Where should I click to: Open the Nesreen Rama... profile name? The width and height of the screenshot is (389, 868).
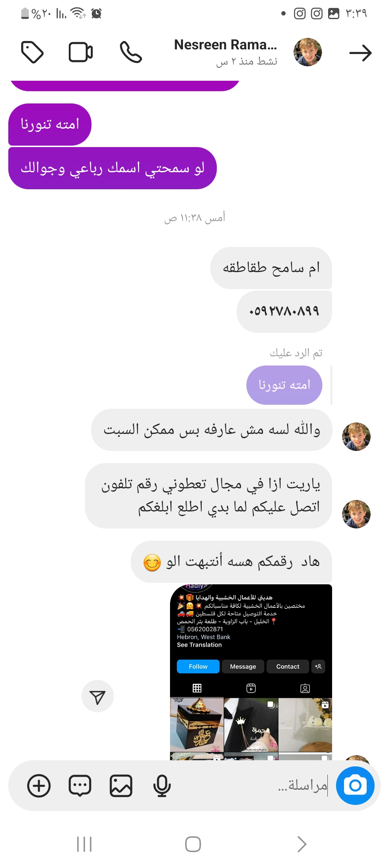225,45
